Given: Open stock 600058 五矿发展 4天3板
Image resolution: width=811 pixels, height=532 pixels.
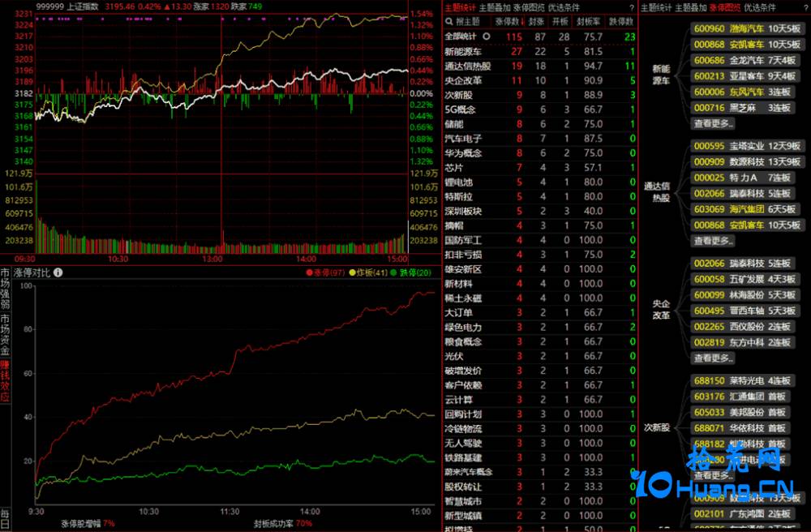Looking at the screenshot, I should click(744, 279).
